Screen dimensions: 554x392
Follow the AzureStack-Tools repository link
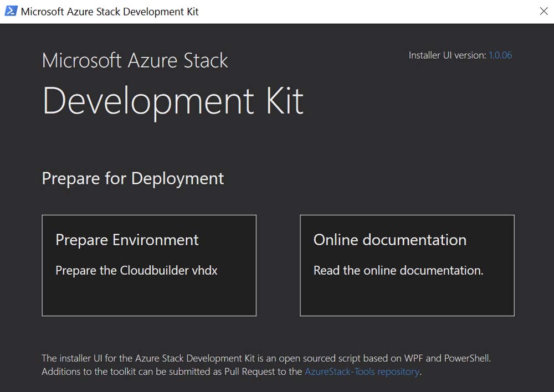coord(362,372)
